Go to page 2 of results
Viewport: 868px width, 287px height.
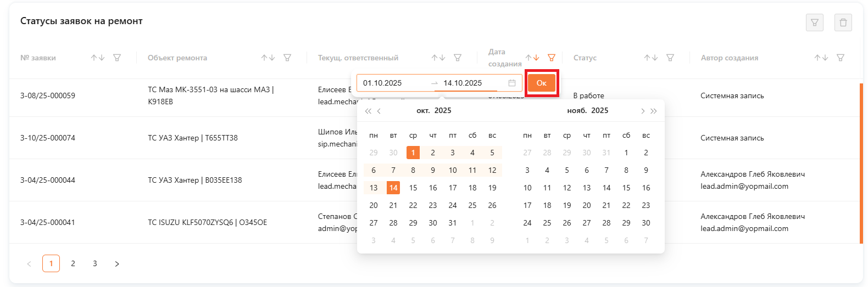click(73, 263)
